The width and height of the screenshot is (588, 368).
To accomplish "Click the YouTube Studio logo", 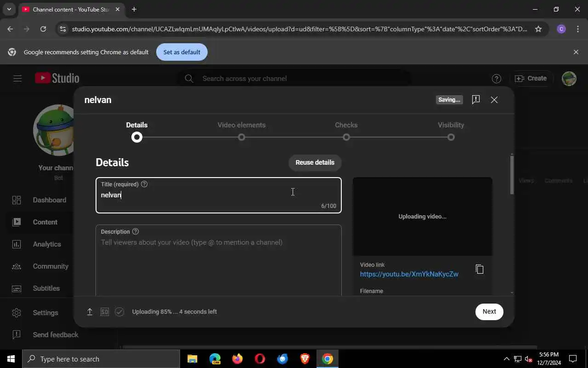I will point(57,78).
